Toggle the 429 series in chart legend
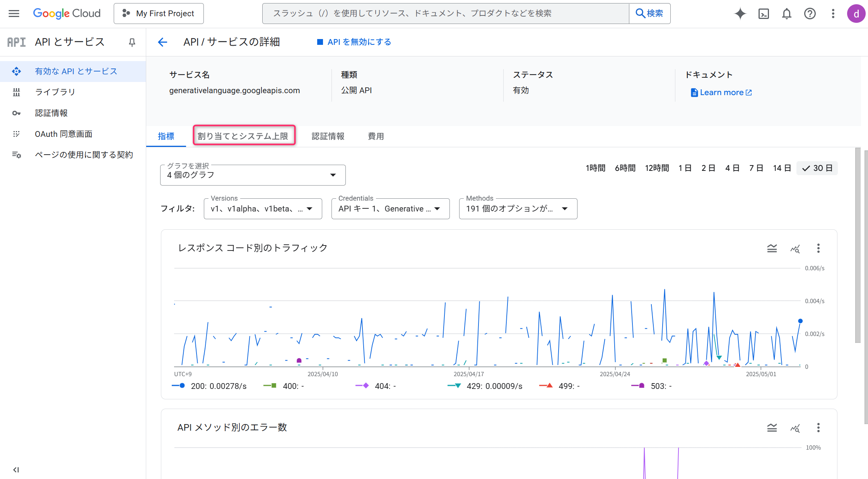Viewport: 868px width, 479px height. (x=485, y=386)
